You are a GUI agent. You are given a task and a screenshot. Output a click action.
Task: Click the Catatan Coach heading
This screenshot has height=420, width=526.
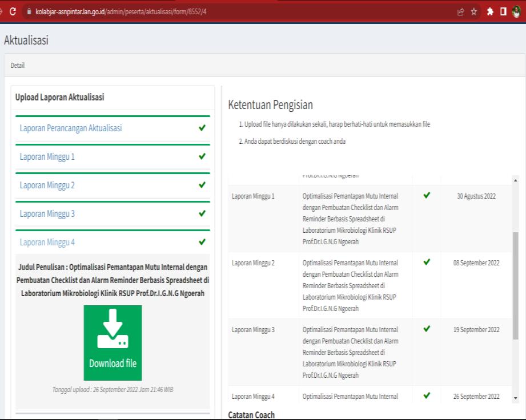coord(251,415)
